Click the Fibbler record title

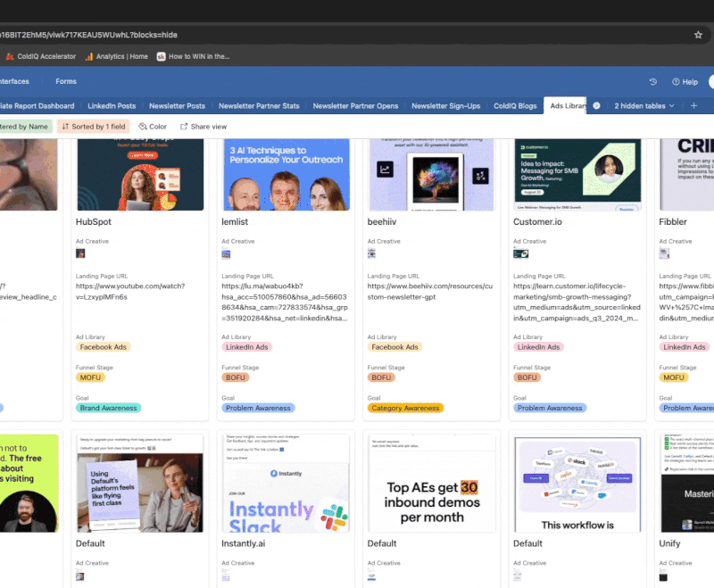point(673,221)
